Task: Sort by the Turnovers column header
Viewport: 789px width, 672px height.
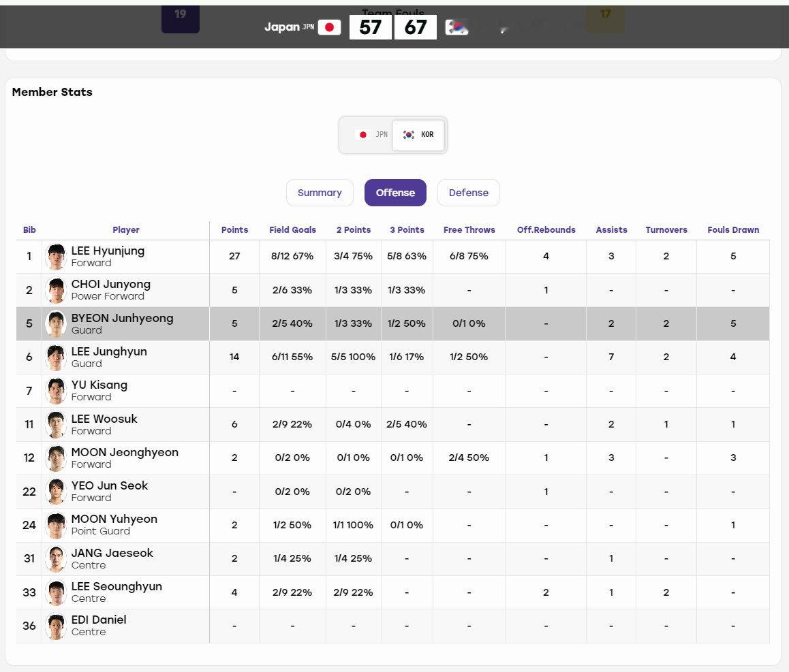Action: [666, 230]
